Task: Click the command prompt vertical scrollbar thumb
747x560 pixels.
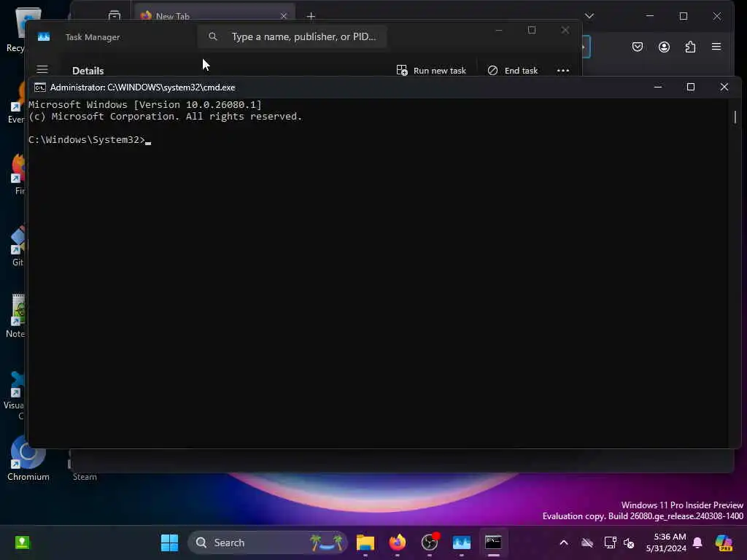Action: tap(735, 117)
